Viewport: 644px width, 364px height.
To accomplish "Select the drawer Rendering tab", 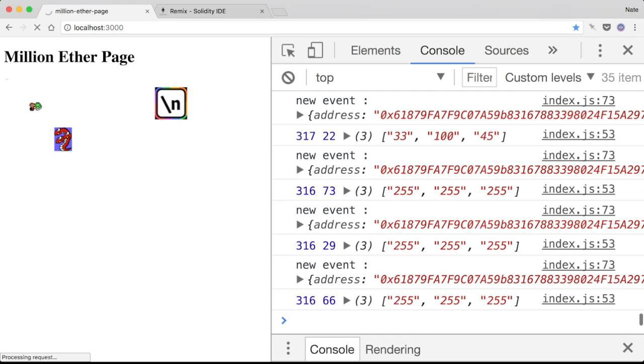I will (x=393, y=349).
